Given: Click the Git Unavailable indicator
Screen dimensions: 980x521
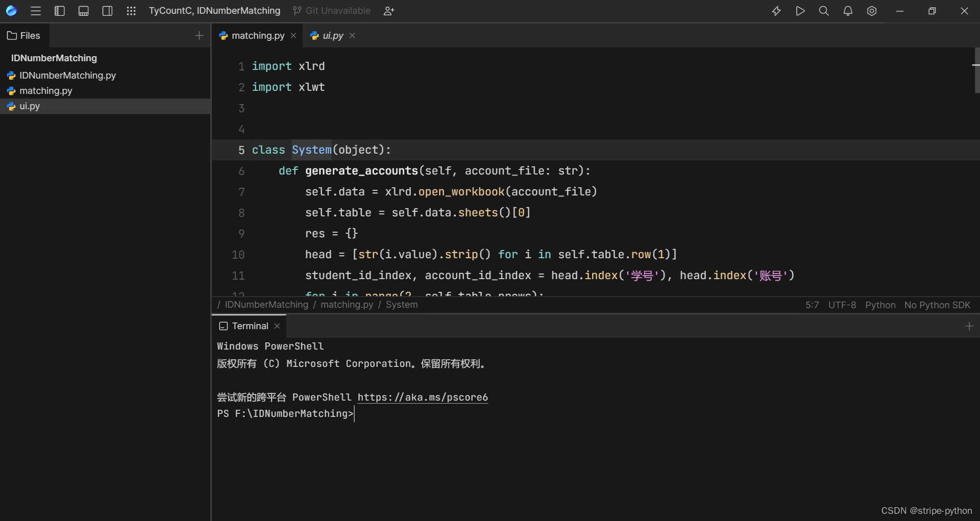Looking at the screenshot, I should (332, 11).
